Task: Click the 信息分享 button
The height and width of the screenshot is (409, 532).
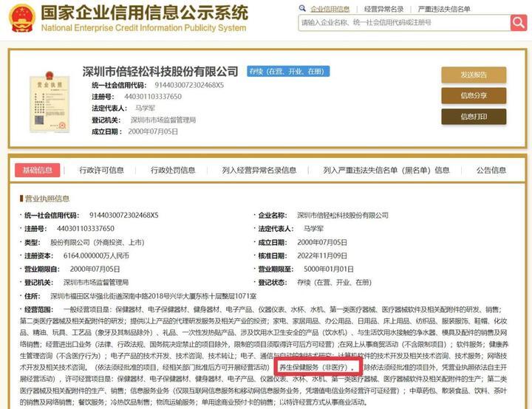Action: pyautogui.click(x=474, y=96)
